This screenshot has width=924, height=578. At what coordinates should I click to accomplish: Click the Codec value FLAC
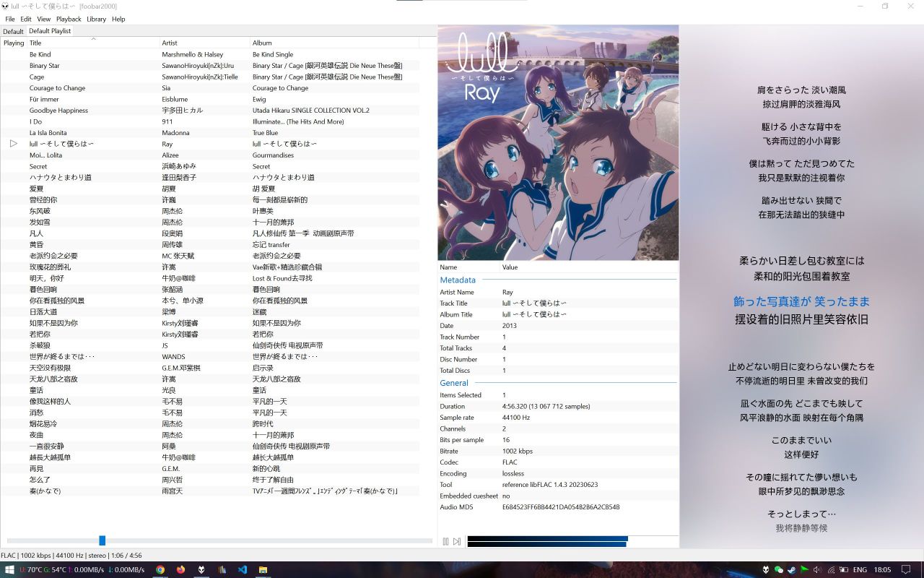tap(510, 462)
